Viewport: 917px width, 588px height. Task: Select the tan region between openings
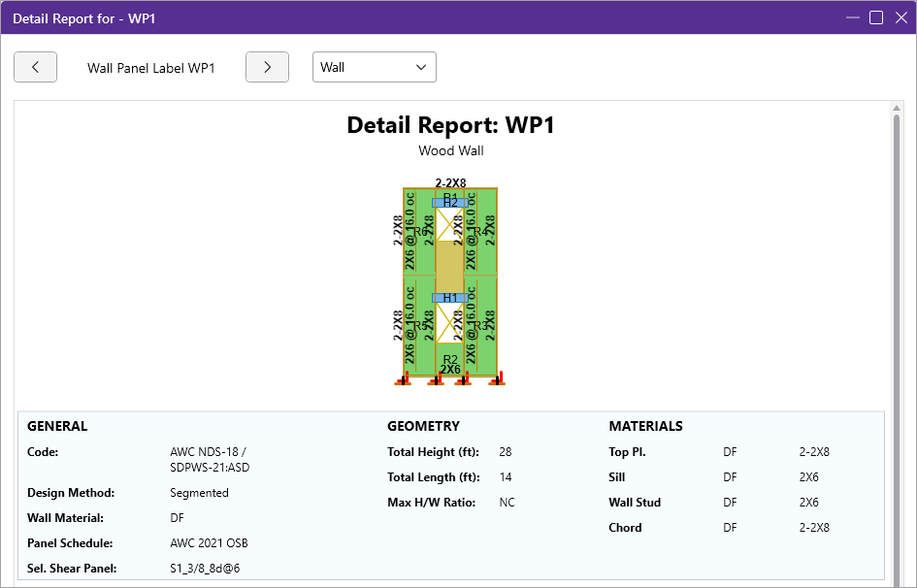(x=449, y=265)
